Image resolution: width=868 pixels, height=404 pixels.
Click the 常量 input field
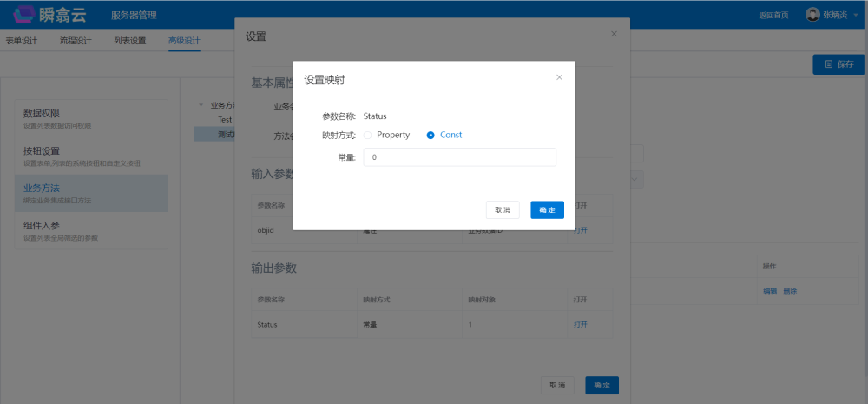(x=459, y=157)
